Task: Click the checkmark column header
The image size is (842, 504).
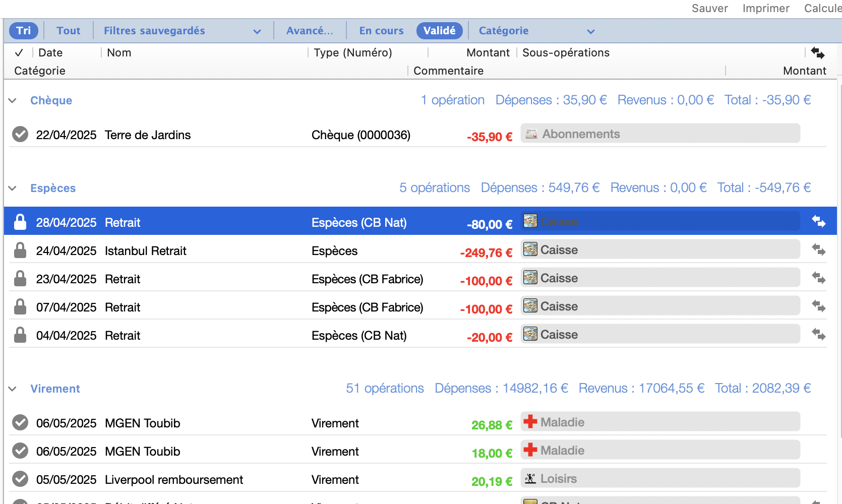Action: pyautogui.click(x=19, y=52)
